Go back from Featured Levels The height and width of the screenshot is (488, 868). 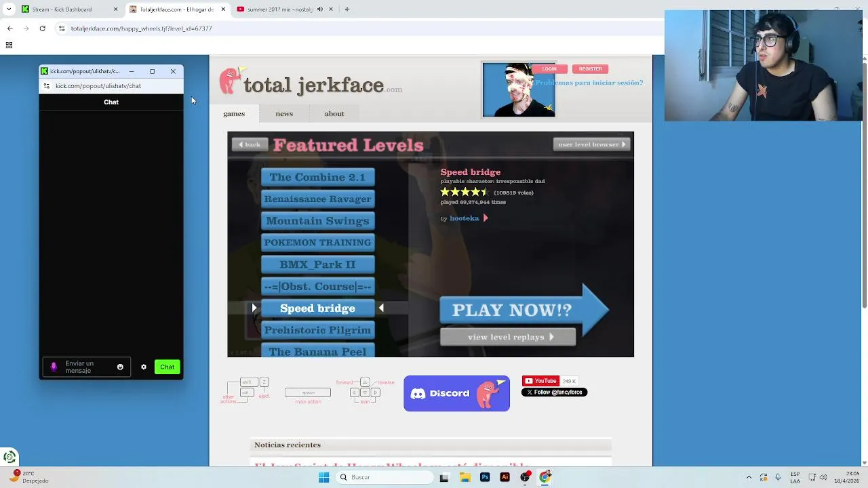(249, 144)
